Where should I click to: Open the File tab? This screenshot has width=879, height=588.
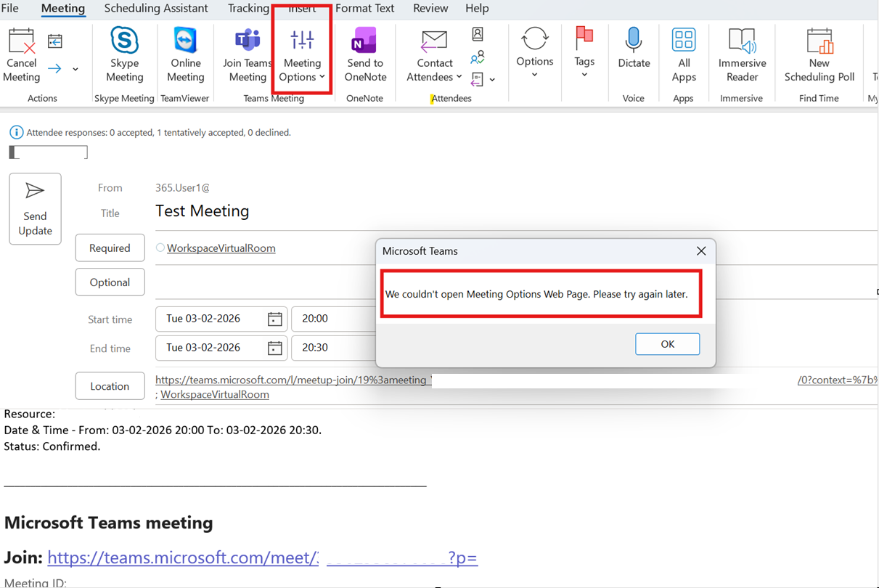(10, 9)
